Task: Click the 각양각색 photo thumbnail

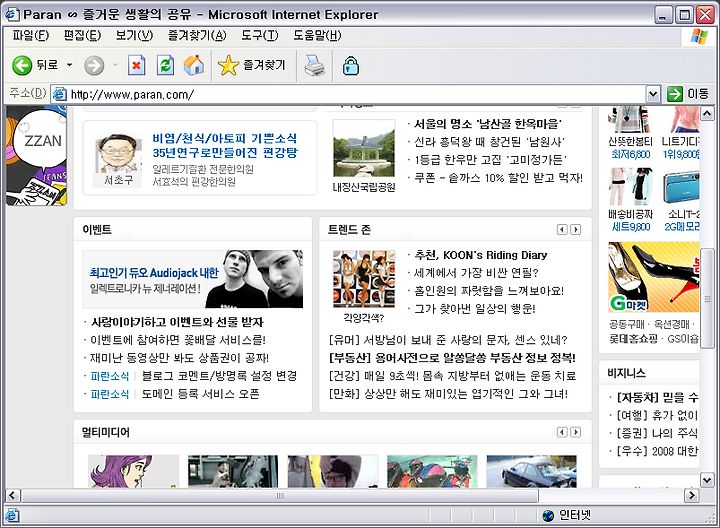Action: coord(364,279)
